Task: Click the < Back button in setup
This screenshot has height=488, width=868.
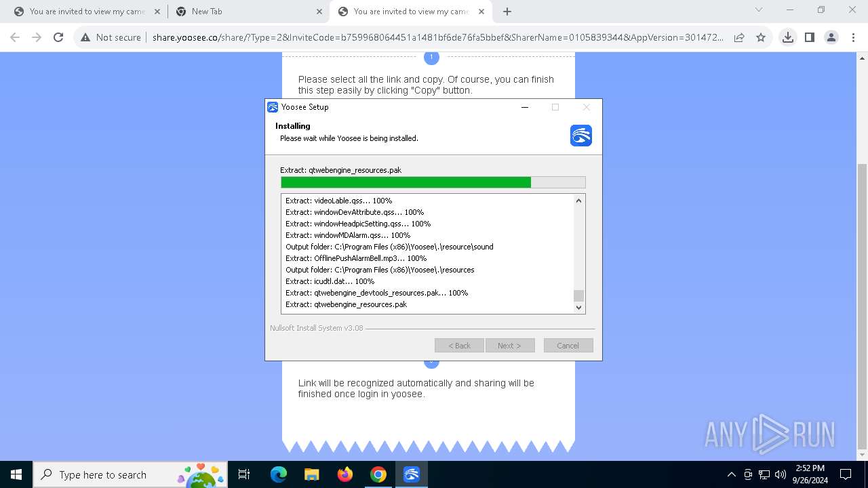Action: pyautogui.click(x=459, y=346)
